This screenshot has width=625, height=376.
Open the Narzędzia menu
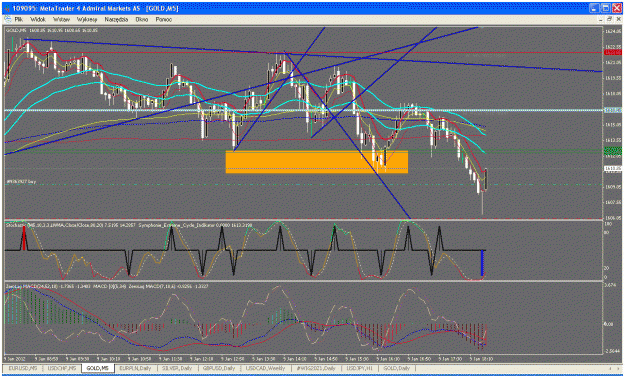click(116, 19)
